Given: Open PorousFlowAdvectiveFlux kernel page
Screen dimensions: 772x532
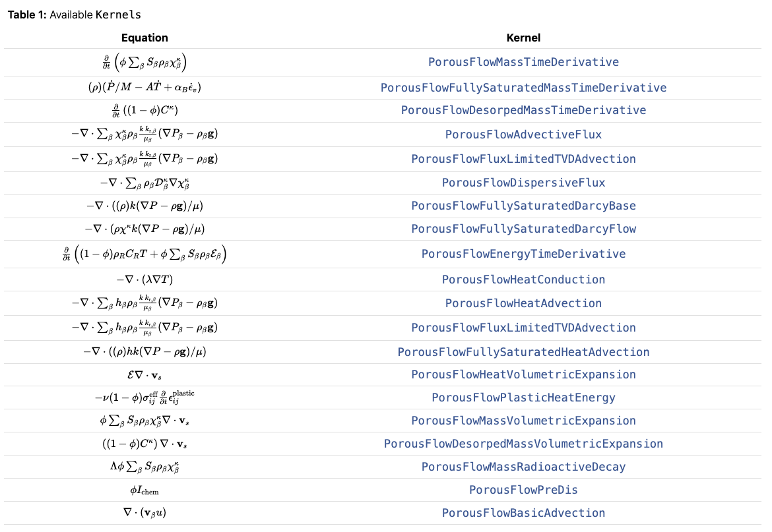Looking at the screenshot, I should [x=523, y=134].
